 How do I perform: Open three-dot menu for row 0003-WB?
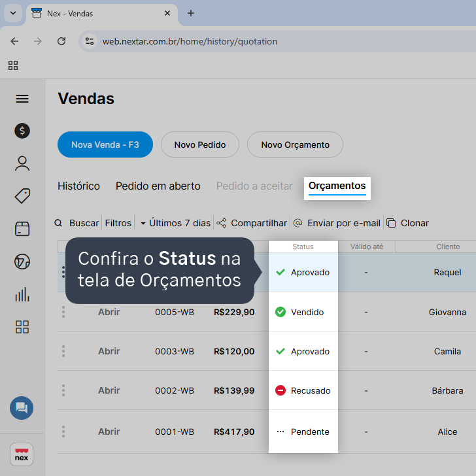tap(63, 351)
